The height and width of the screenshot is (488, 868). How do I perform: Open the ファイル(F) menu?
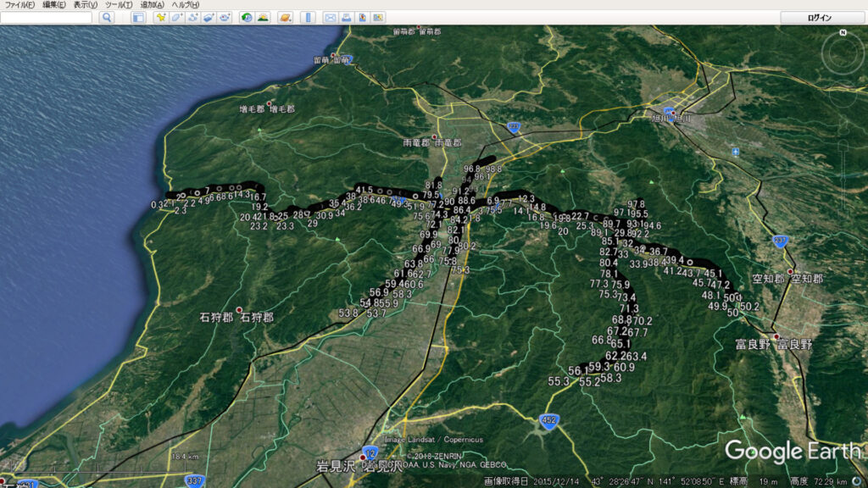tap(19, 4)
